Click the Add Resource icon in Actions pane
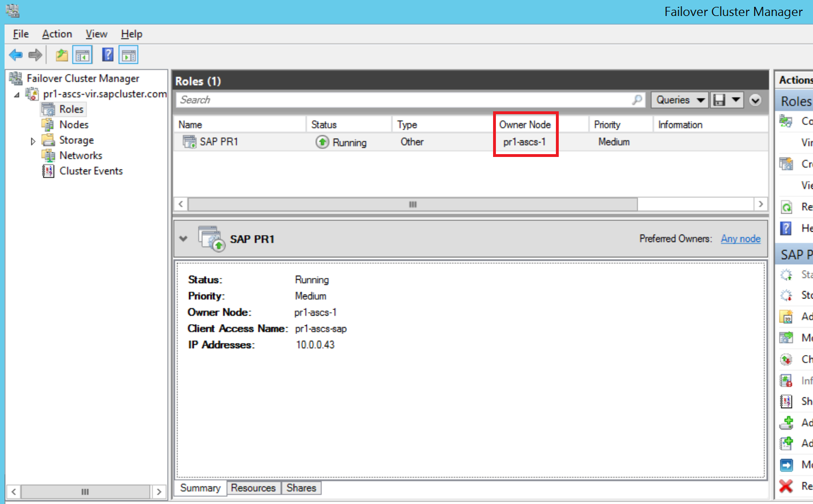 [786, 443]
